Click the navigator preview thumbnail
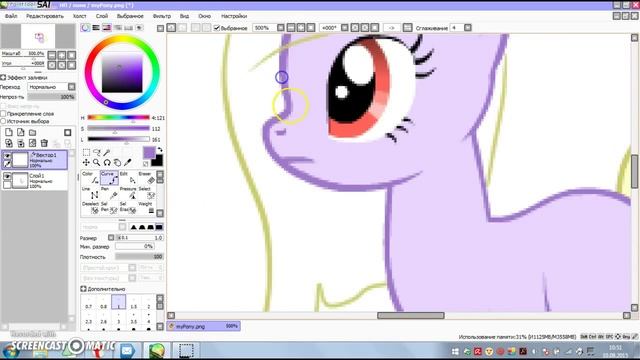The width and height of the screenshot is (640, 360). [38, 36]
